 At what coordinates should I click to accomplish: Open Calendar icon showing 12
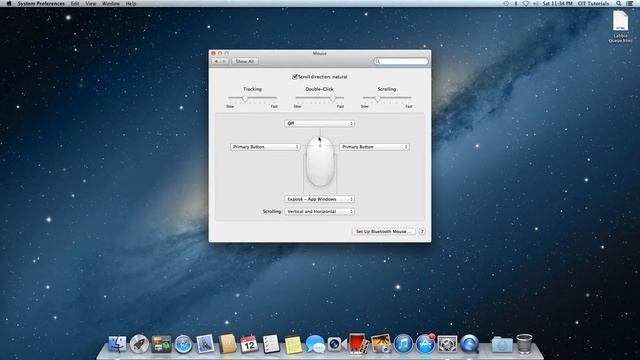click(249, 344)
